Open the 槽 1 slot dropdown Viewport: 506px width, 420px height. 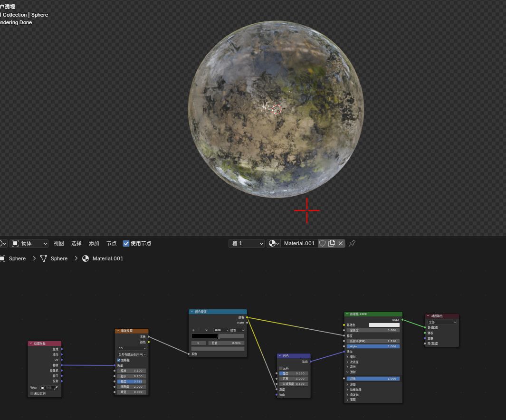247,243
